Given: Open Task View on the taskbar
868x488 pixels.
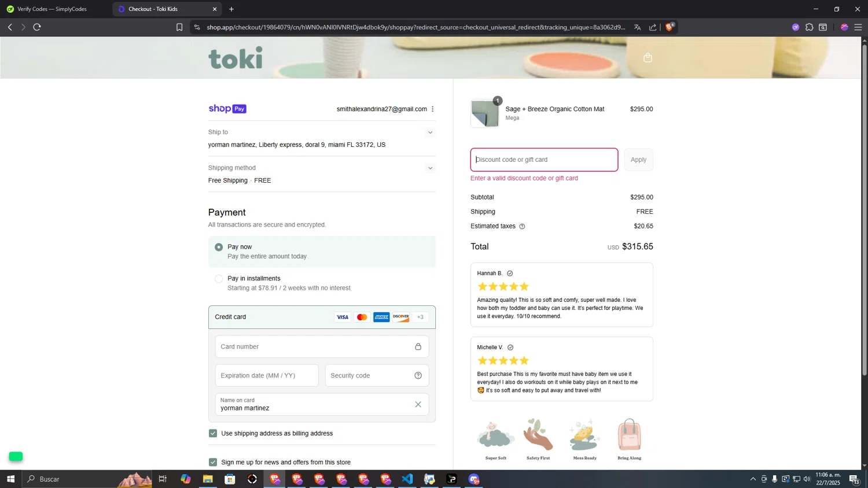Looking at the screenshot, I should click(x=163, y=479).
